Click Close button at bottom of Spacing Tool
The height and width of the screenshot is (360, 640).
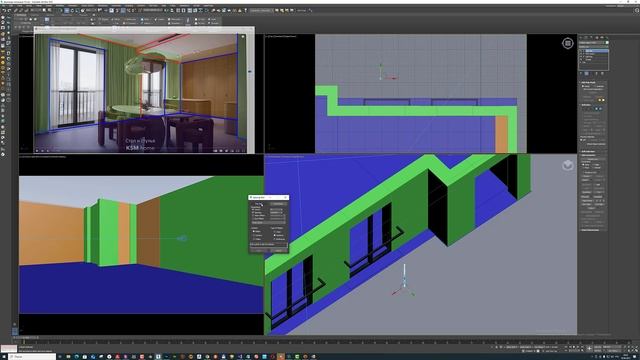[279, 251]
